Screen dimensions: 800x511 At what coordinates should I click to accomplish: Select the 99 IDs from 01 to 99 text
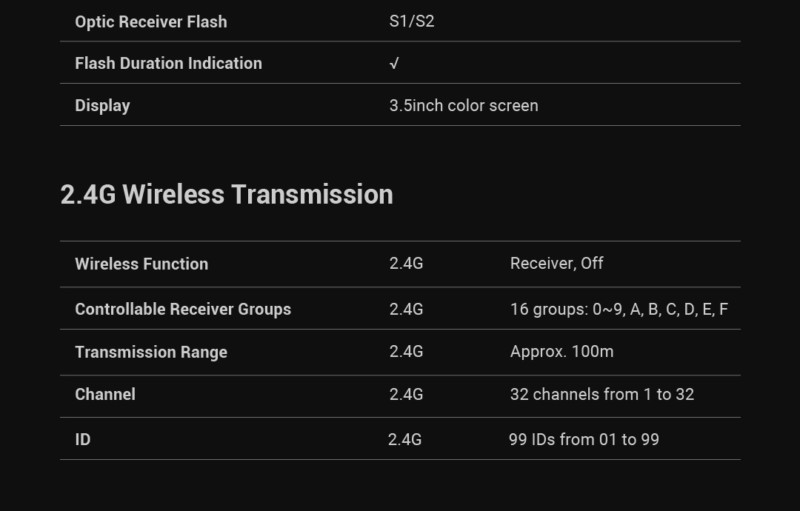tap(584, 440)
